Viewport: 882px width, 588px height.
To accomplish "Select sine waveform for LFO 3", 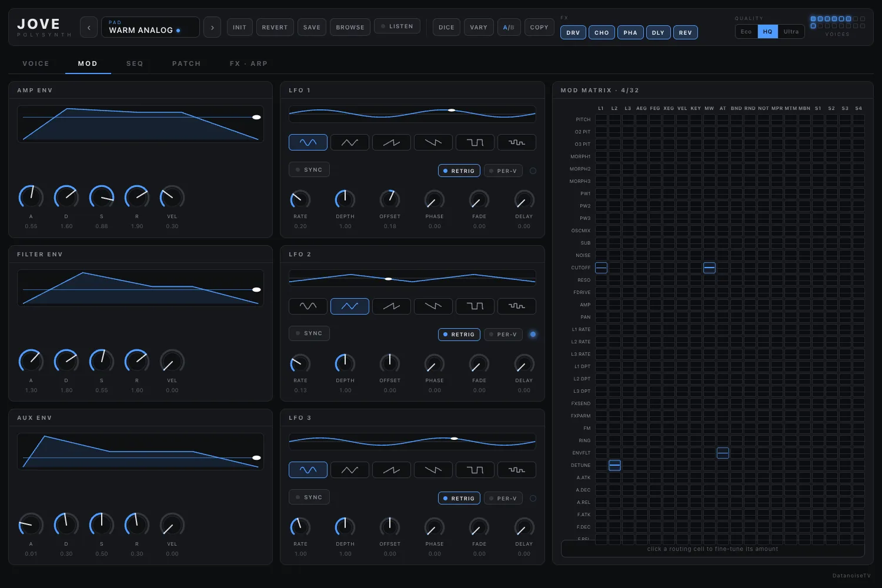I will point(308,470).
